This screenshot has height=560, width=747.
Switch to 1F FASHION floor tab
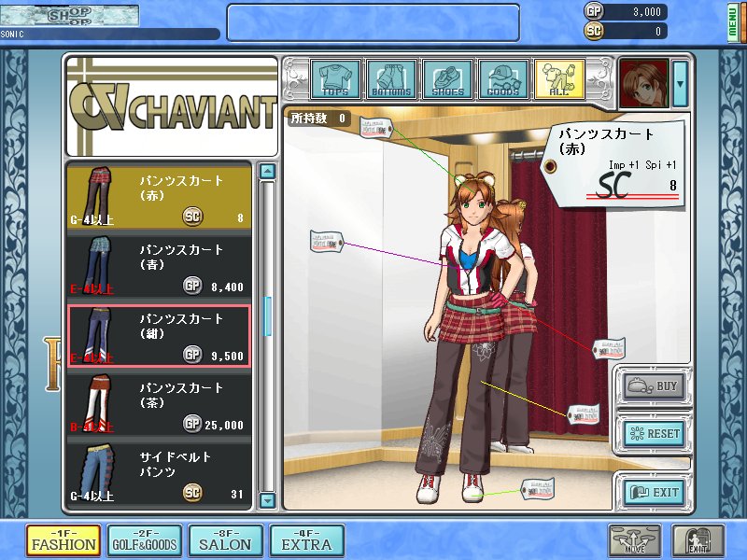[63, 541]
